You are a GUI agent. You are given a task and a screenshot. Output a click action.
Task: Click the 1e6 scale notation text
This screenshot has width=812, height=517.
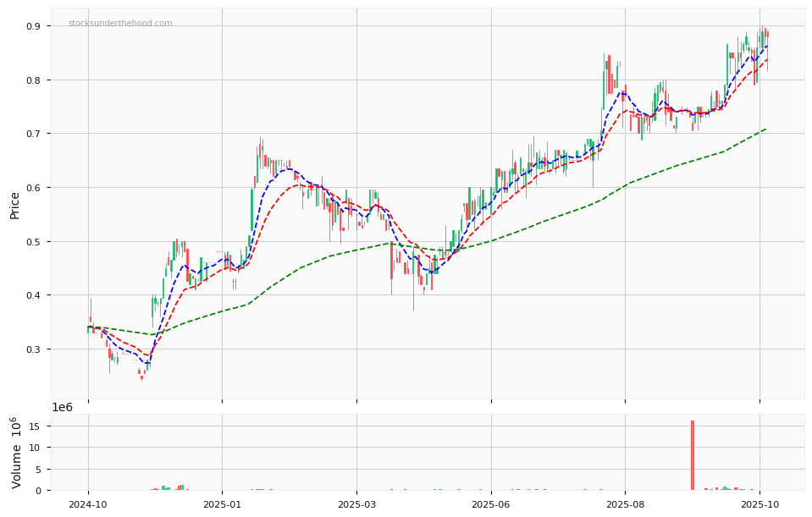pos(63,408)
